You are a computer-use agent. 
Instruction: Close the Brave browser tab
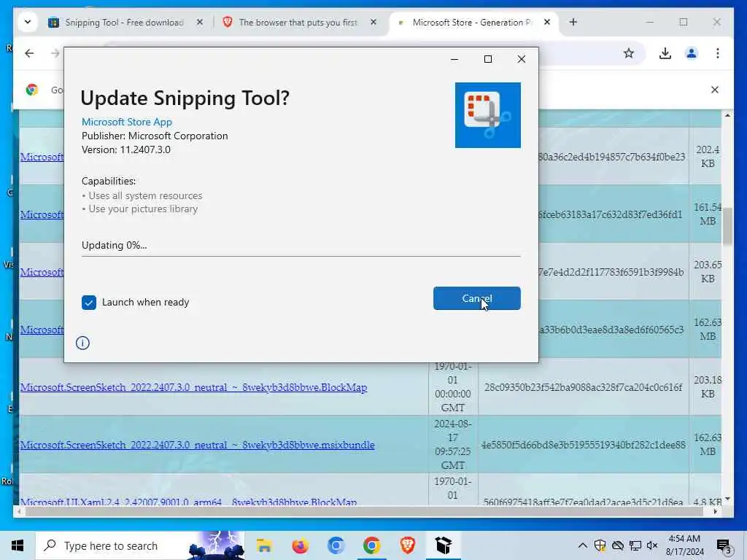[x=373, y=23]
